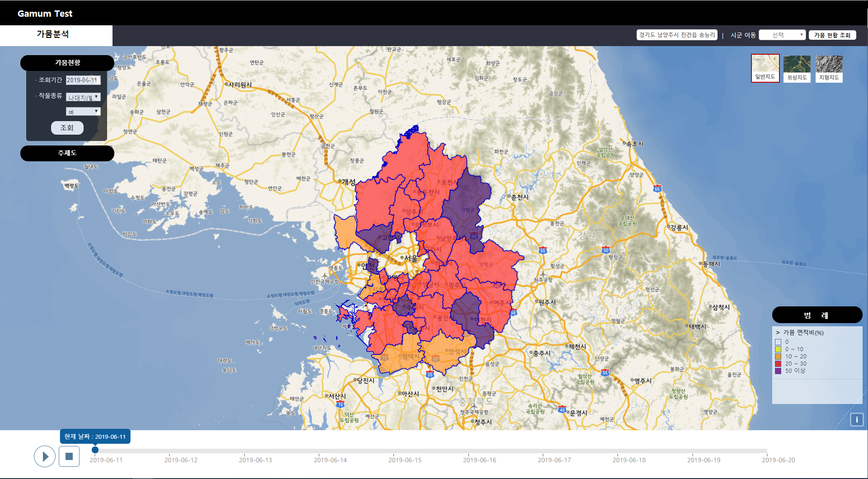This screenshot has width=868, height=479.
Task: Click the 조회기간 date input field
Action: tap(83, 80)
